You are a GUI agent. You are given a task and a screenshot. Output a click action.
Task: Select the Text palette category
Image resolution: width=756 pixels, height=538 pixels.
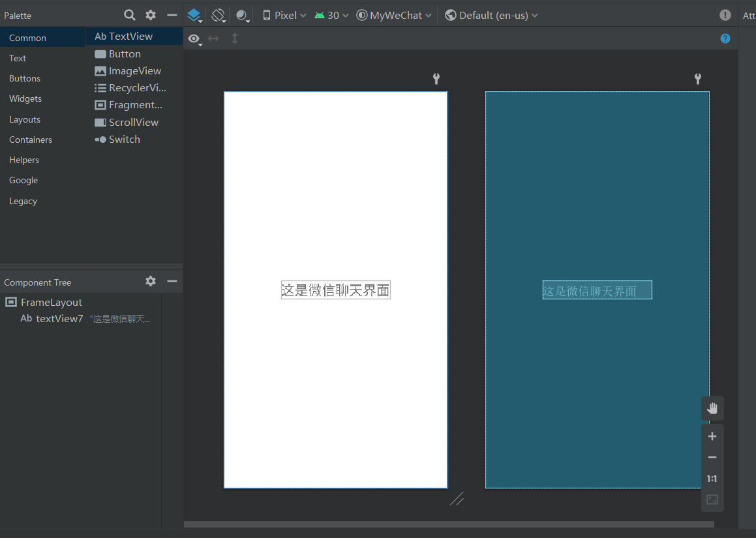[x=42, y=58]
